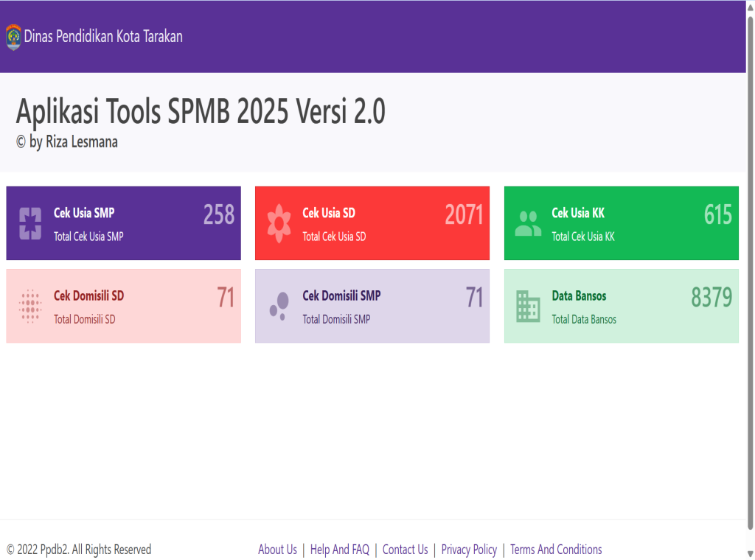The height and width of the screenshot is (560, 755).
Task: Open the Privacy Policy link
Action: [469, 550]
